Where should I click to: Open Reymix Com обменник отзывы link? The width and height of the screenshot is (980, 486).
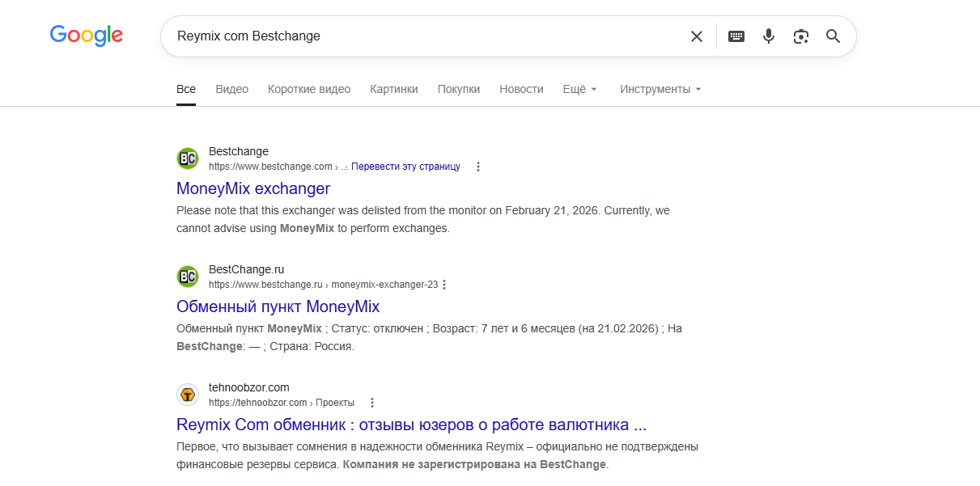(x=412, y=425)
